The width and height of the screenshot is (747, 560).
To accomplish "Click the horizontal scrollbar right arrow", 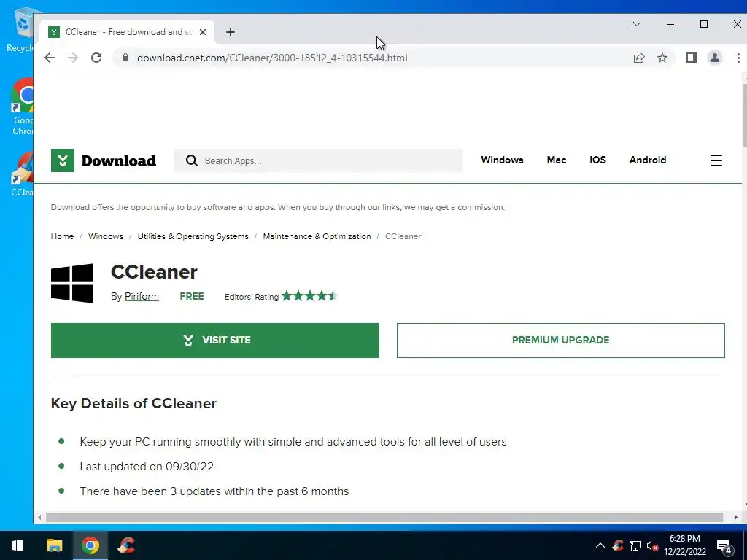I will (x=735, y=517).
